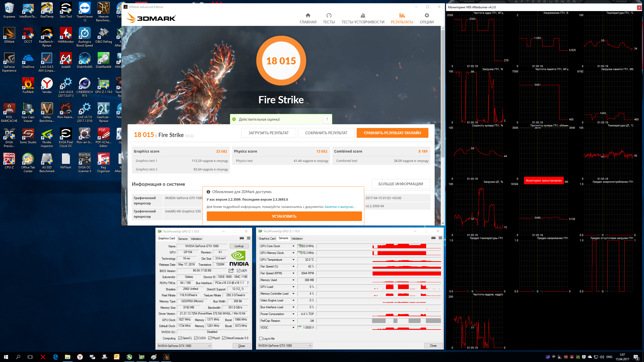Open GPU-Z hamburger menu in Graphics Card window
Screen dimensions: 644x362
(249, 238)
